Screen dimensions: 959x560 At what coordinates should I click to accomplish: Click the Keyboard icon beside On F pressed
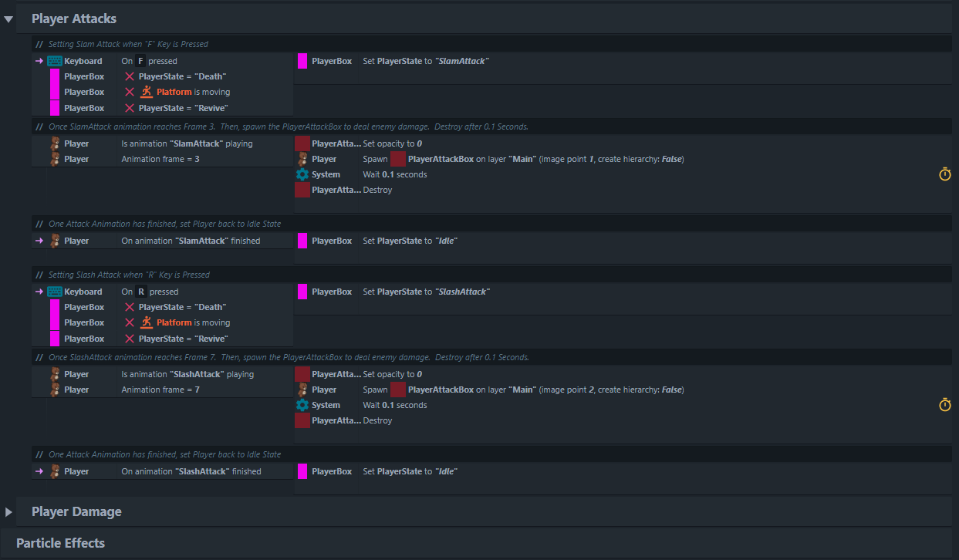tap(55, 61)
